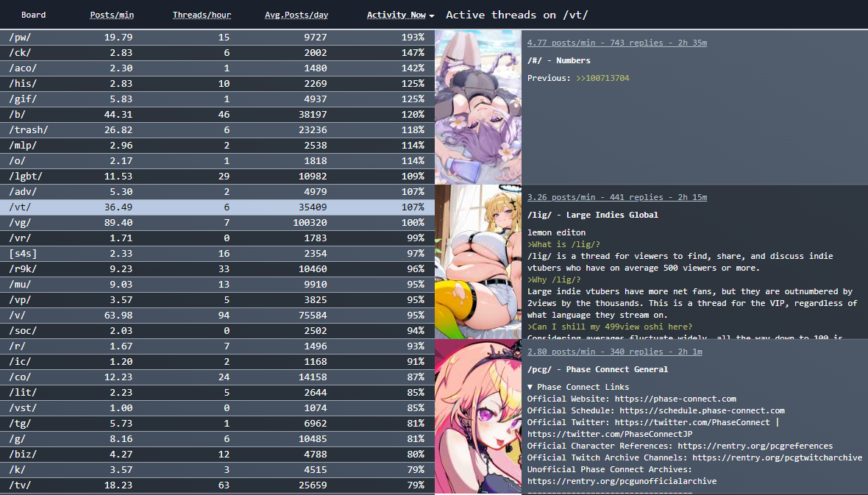Select the /vst/ board row
The height and width of the screenshot is (495, 868).
217,408
